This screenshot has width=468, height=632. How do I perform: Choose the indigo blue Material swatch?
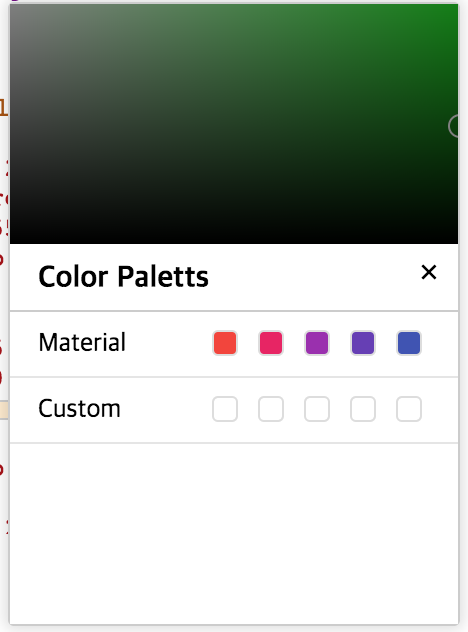409,343
